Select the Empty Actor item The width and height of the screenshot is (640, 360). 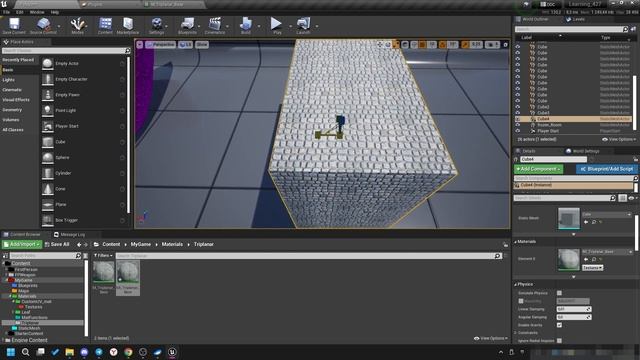coord(84,64)
